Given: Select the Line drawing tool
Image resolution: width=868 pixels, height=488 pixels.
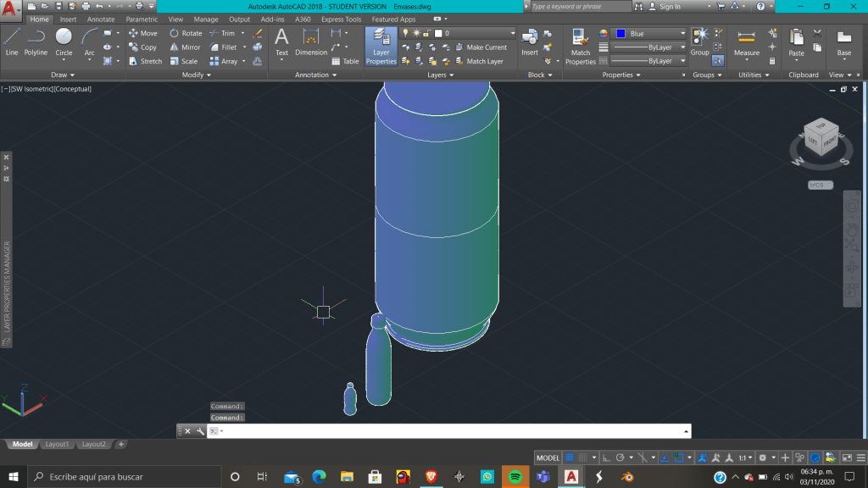Looking at the screenshot, I should (12, 41).
